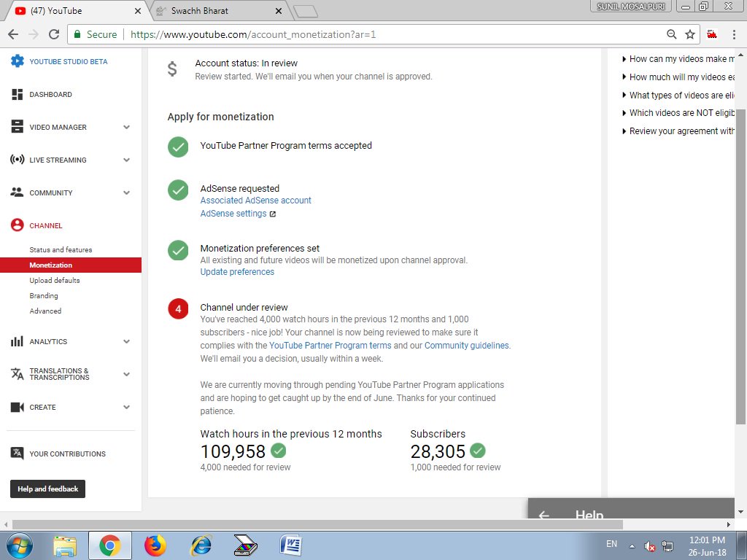The image size is (747, 560).
Task: Expand the Video Manager section
Action: [127, 127]
